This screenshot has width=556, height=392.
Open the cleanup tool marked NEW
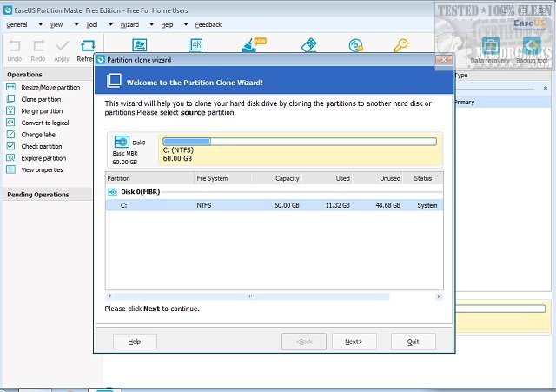(x=253, y=45)
